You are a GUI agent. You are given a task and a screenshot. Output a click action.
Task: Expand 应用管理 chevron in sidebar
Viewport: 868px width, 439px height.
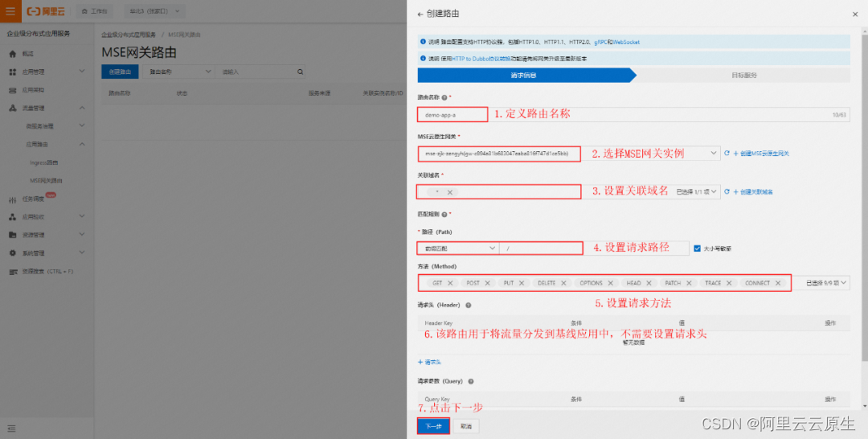82,72
